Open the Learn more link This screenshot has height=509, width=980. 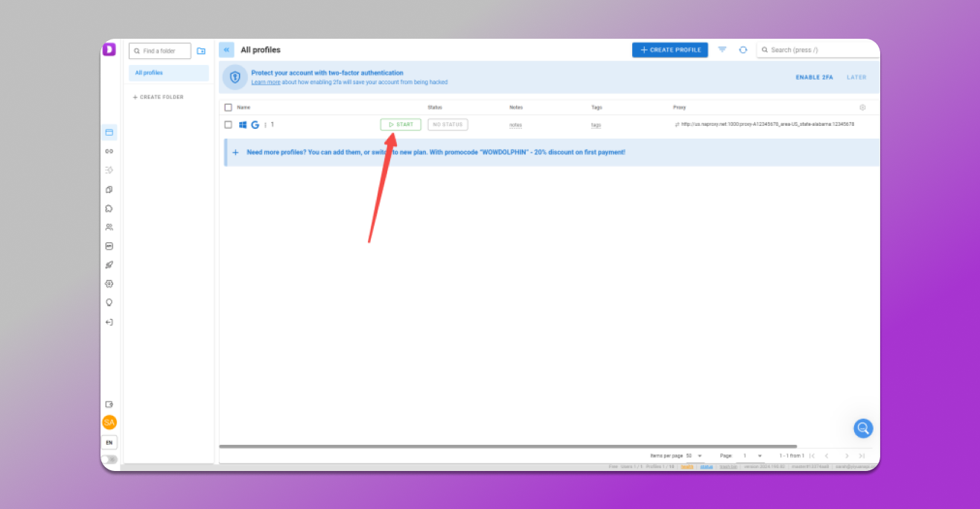[266, 82]
